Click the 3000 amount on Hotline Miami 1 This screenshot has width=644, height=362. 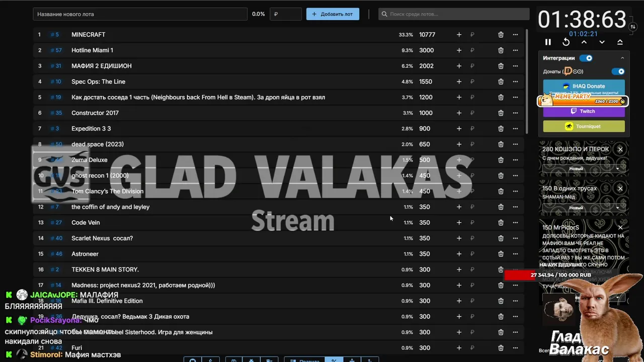(x=426, y=50)
